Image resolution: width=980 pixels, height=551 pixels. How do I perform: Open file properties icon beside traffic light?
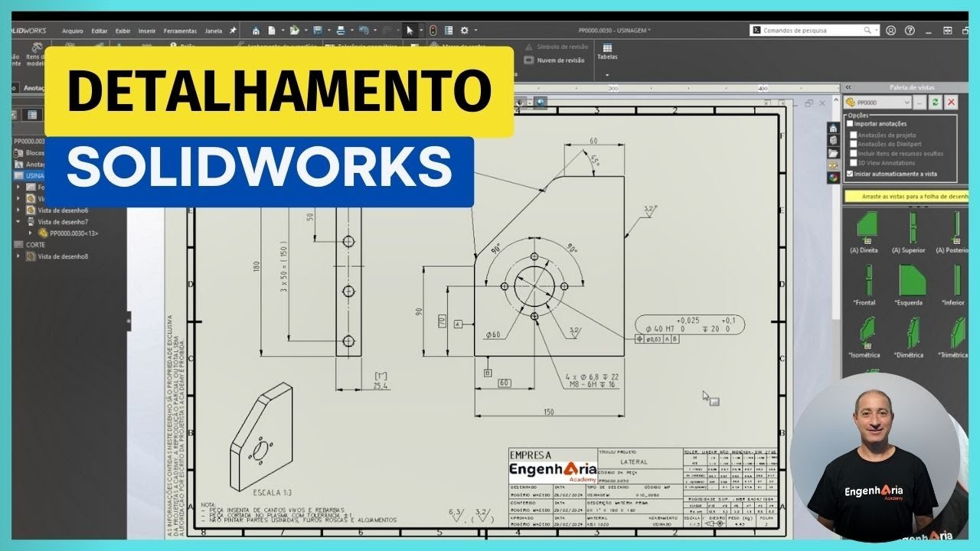[448, 31]
